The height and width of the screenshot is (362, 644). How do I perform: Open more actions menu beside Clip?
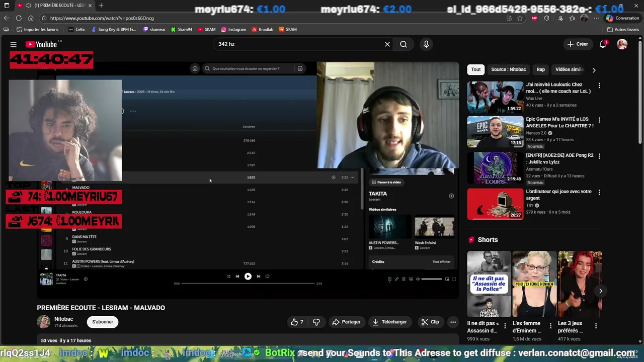point(453,322)
